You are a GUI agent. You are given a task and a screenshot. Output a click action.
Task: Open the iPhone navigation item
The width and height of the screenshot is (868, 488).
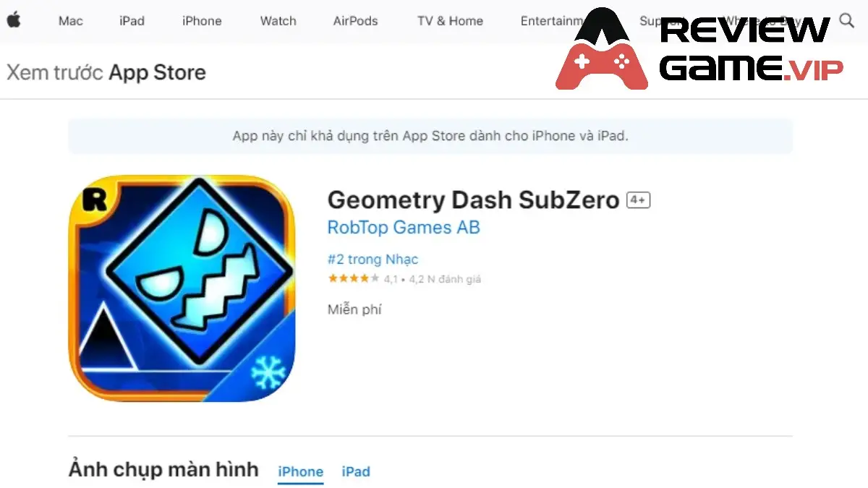[202, 21]
